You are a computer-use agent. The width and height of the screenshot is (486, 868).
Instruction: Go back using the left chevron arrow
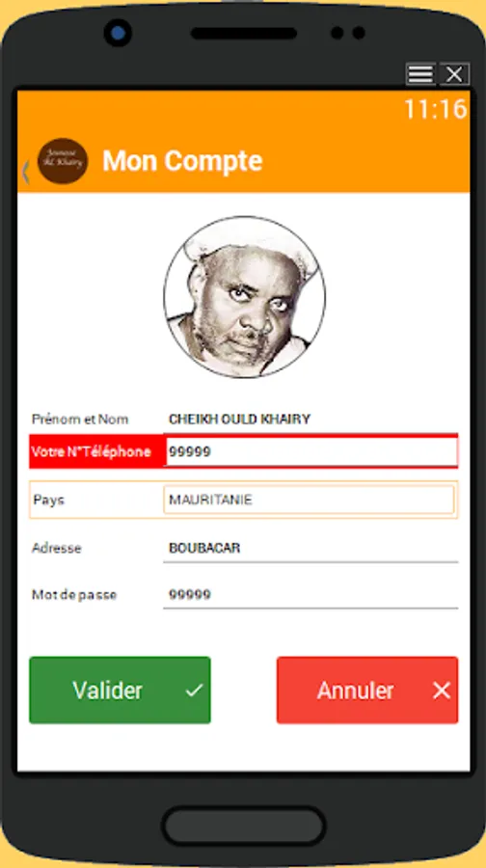pyautogui.click(x=25, y=172)
